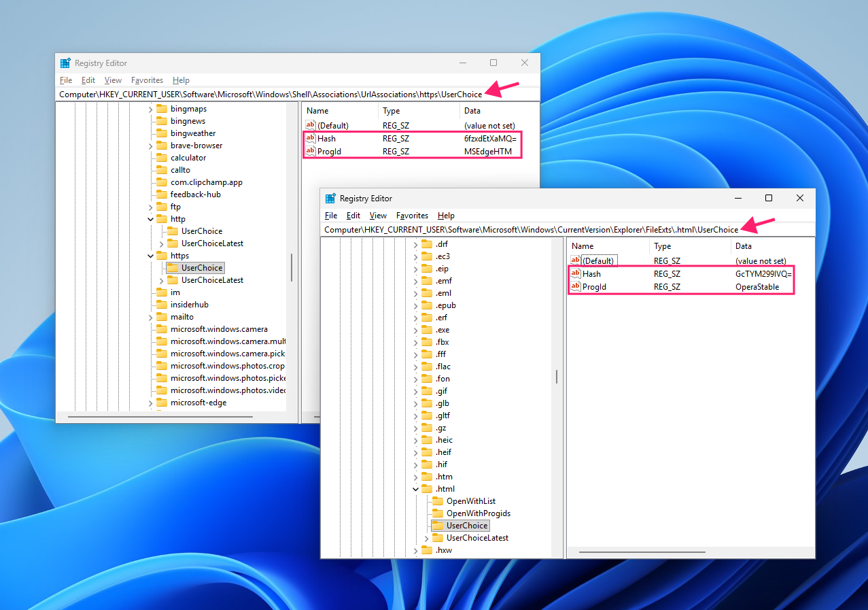Image resolution: width=868 pixels, height=610 pixels.
Task: Open Help menu in the .html Registry Editor window
Action: click(446, 216)
